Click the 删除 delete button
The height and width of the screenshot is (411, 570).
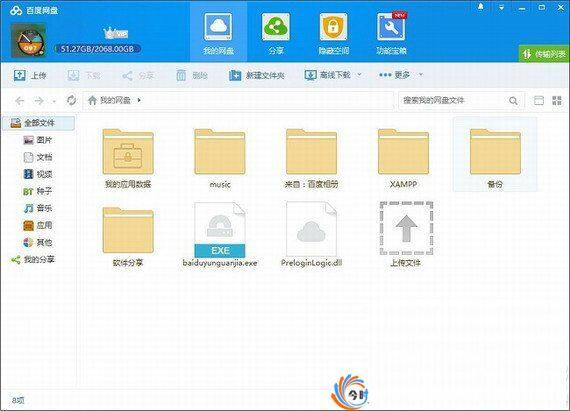(192, 76)
